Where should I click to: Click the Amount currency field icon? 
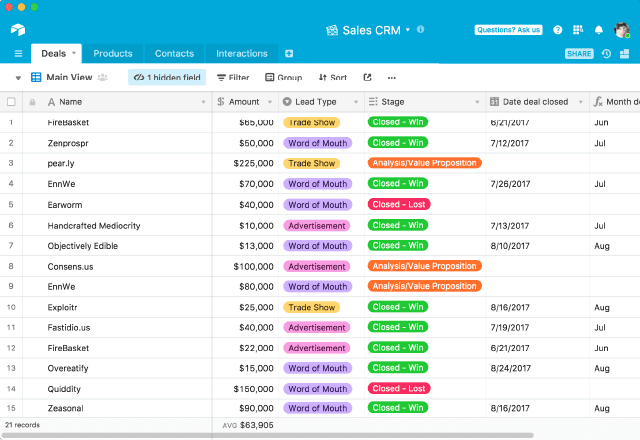click(221, 102)
